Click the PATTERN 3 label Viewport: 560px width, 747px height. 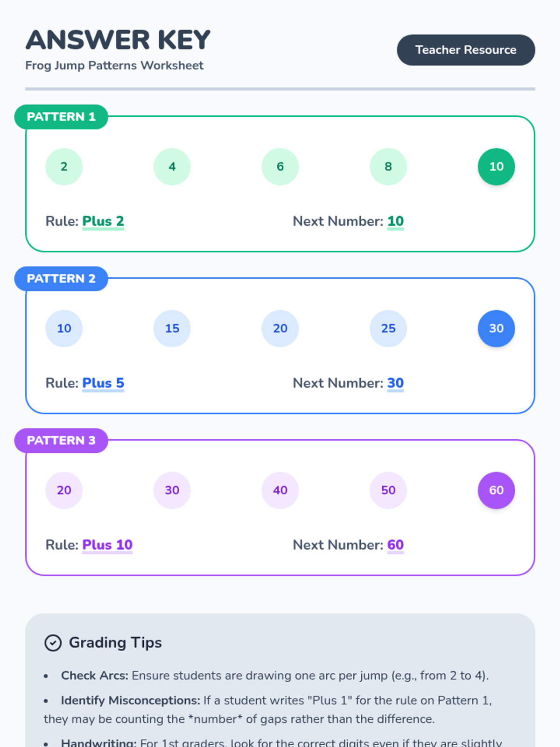tap(61, 440)
